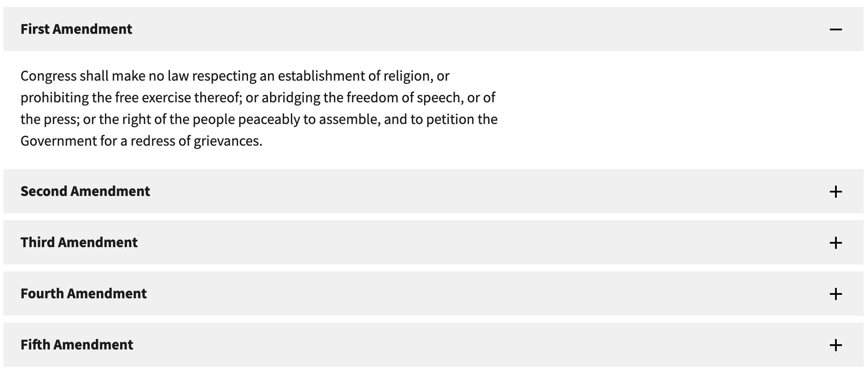Click the plus icon for Second Amendment
The image size is (868, 372).
(835, 192)
